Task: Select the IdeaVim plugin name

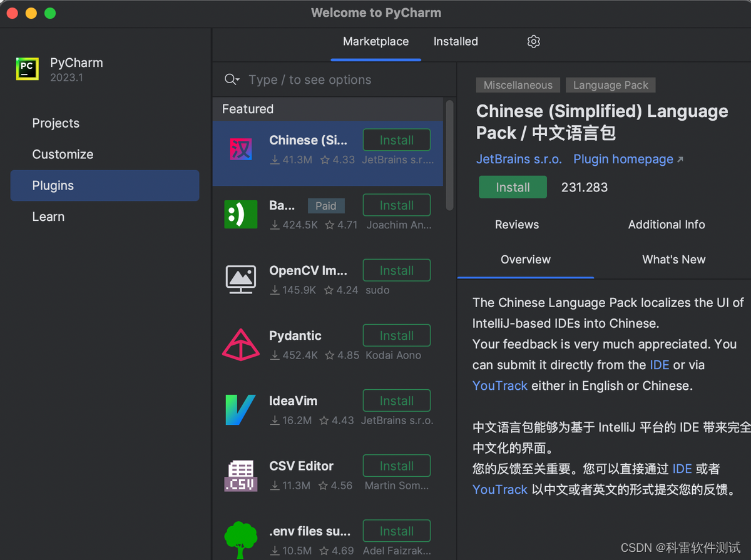Action: (293, 400)
